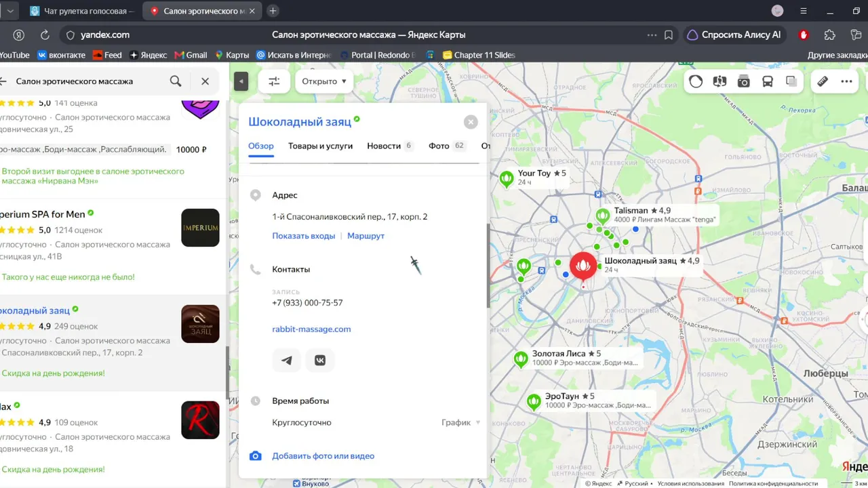Select the Your Toy map marker
Screen dimensions: 868x488
506,179
